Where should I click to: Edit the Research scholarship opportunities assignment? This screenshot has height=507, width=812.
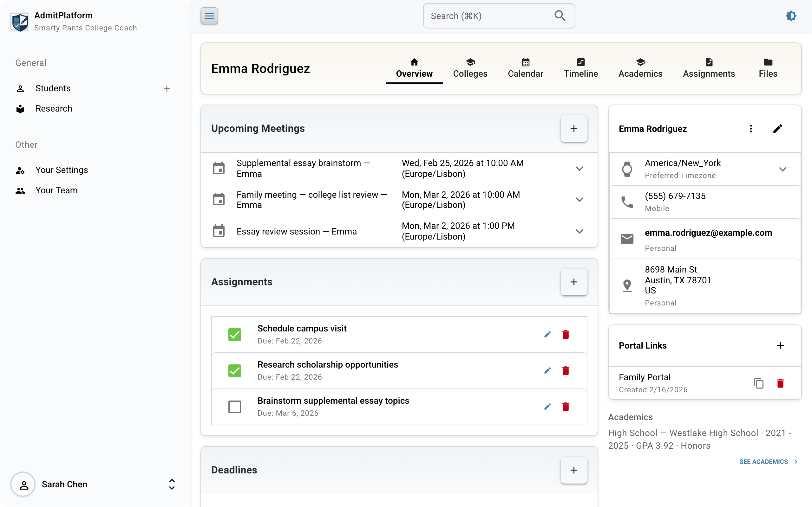547,370
